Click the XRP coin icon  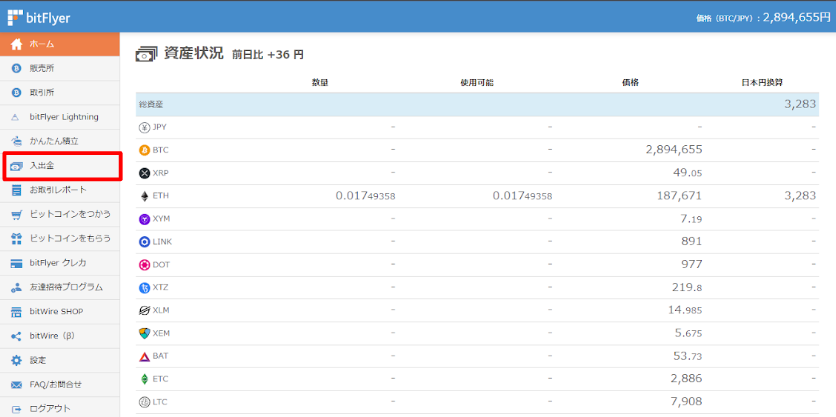(x=144, y=173)
